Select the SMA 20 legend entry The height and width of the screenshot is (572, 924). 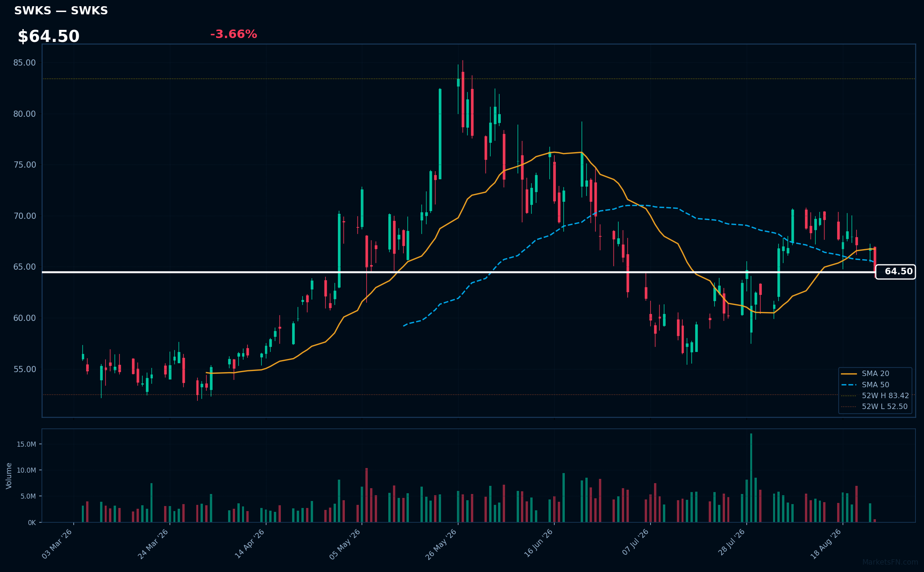876,374
